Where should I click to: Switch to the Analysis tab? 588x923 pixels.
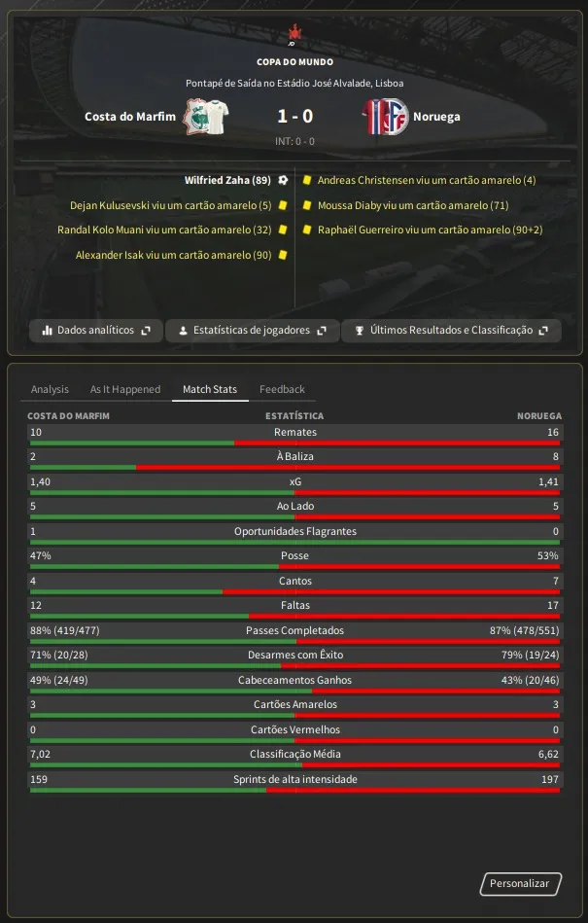(x=50, y=389)
